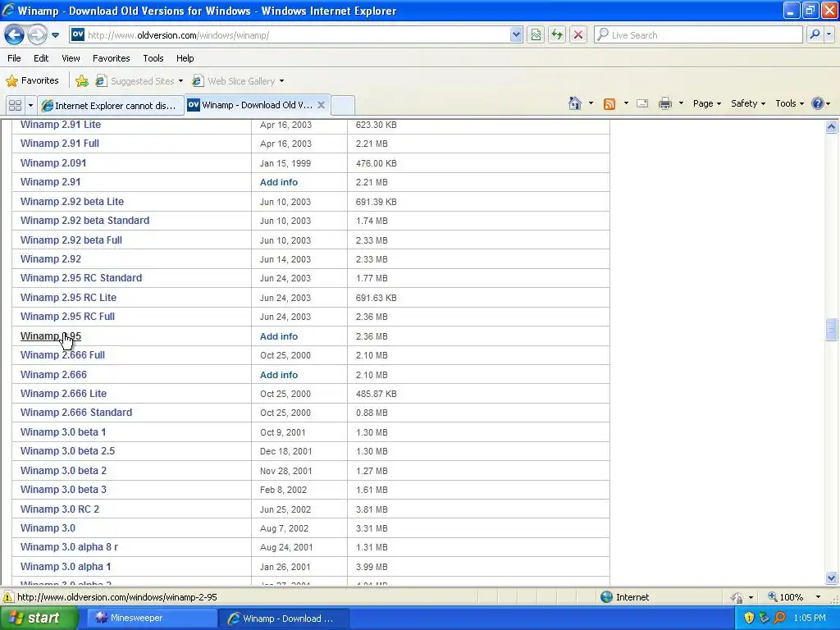This screenshot has width=840, height=630.
Task: Click Add info for Winamp 2.91
Action: [279, 182]
